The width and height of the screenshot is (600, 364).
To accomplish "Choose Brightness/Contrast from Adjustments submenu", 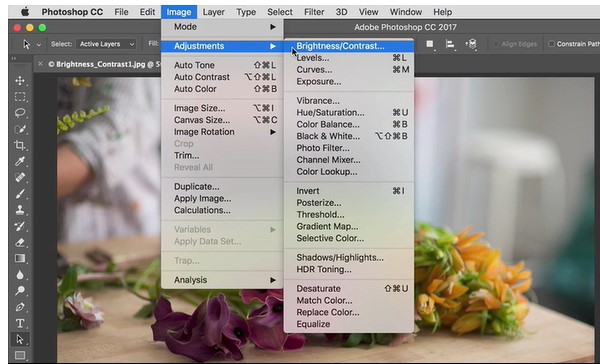I will (349, 46).
